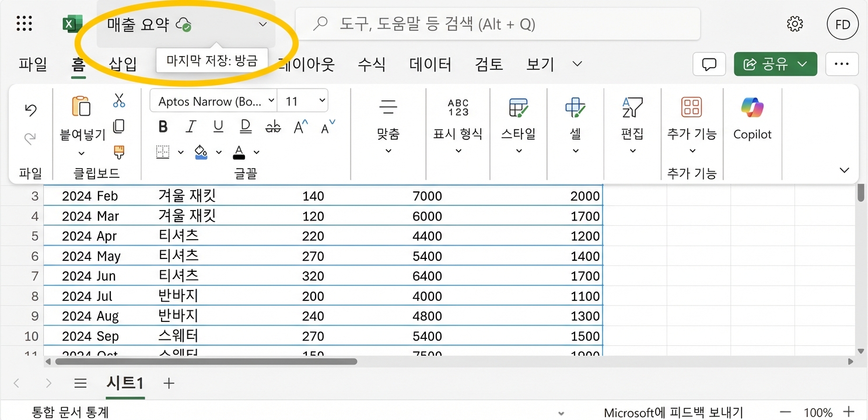Screen dimensions: 868x420
Task: Click the cloud saved status icon
Action: coord(184,24)
